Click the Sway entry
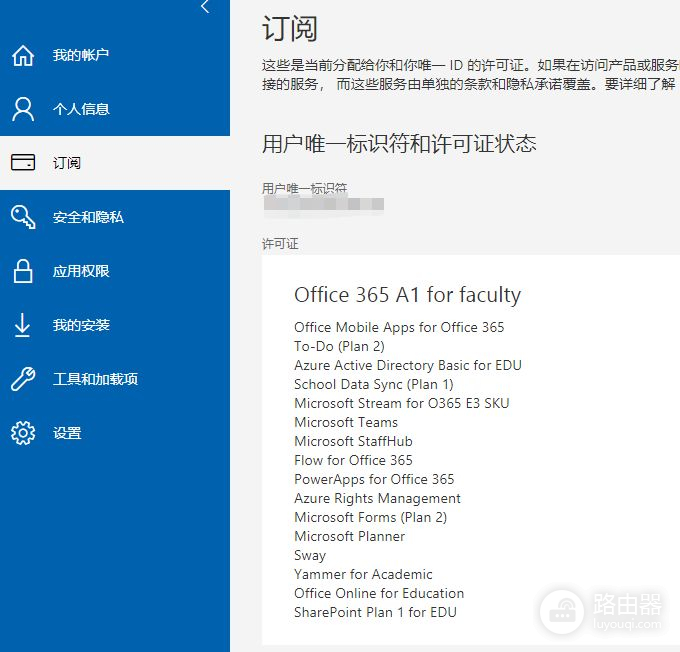The width and height of the screenshot is (680, 652). 310,556
